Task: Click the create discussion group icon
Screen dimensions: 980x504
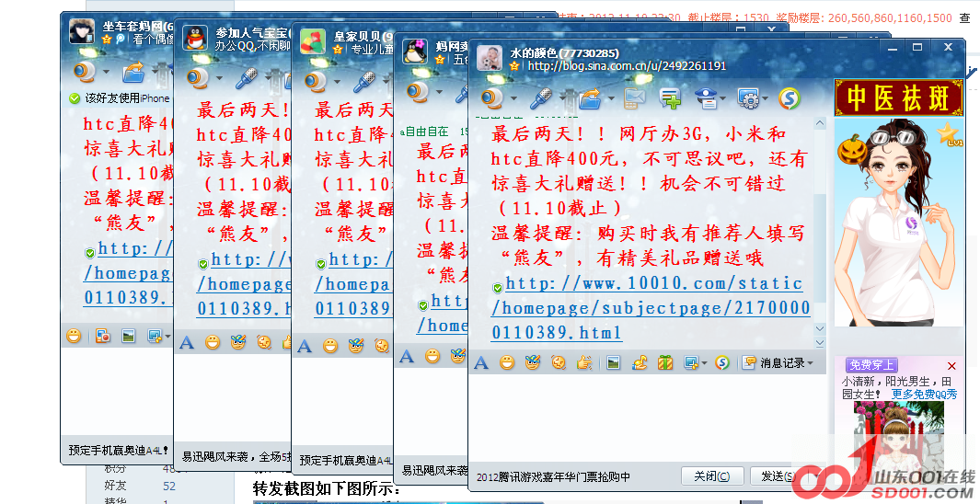Action: click(670, 98)
